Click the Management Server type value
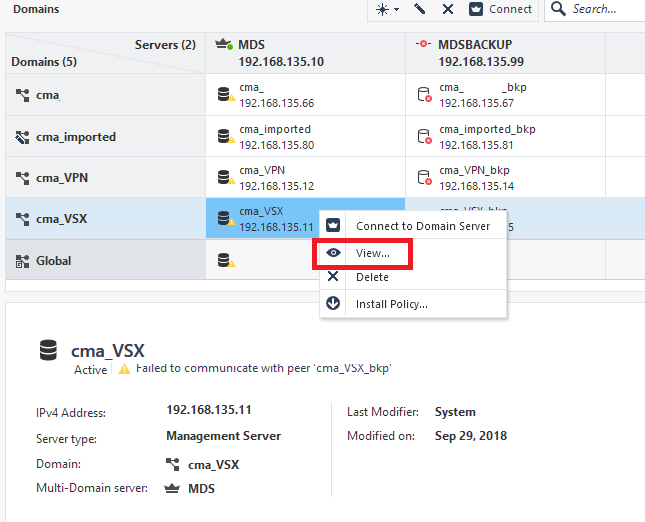 223,436
